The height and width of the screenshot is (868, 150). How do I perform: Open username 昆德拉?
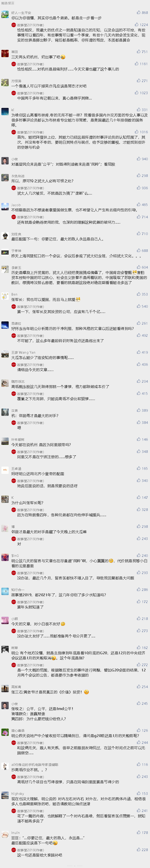tap(16, 323)
